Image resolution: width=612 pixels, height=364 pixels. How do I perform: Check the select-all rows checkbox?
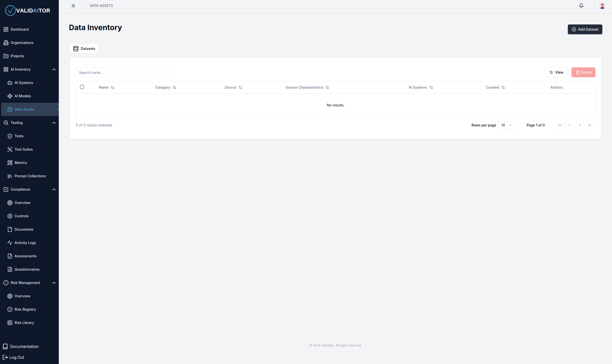[x=82, y=87]
